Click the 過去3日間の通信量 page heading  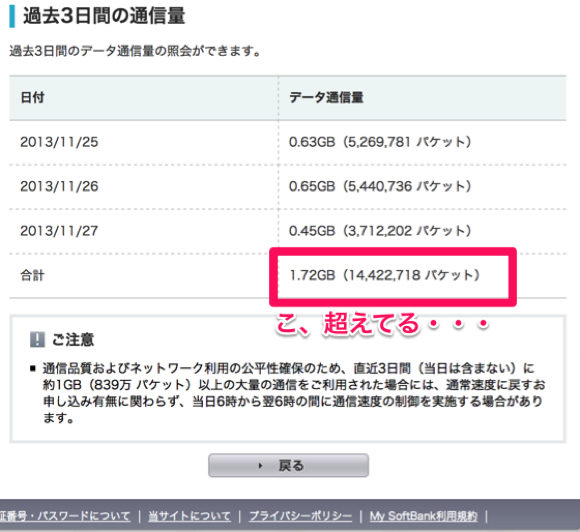coord(104,16)
